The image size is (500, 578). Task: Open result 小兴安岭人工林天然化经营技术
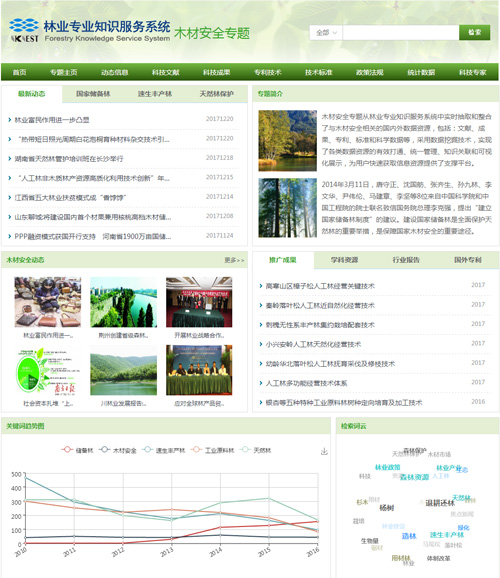click(313, 344)
